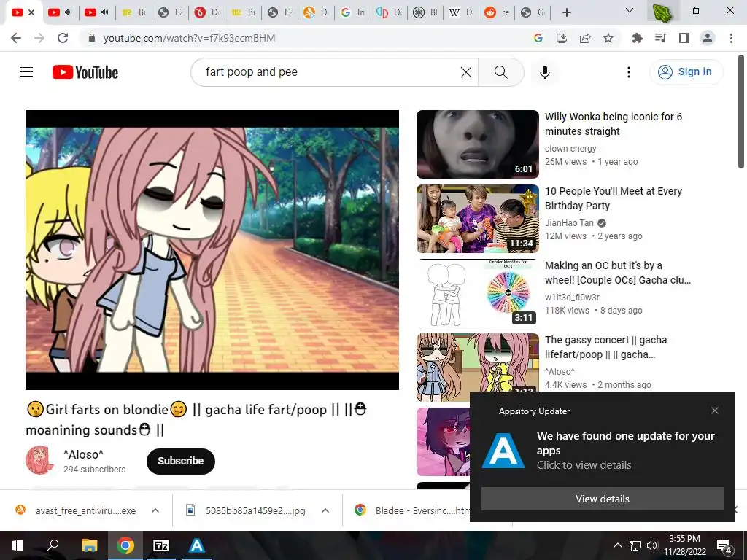Show hidden system tray icons
Screen dimensions: 747x560
point(617,545)
